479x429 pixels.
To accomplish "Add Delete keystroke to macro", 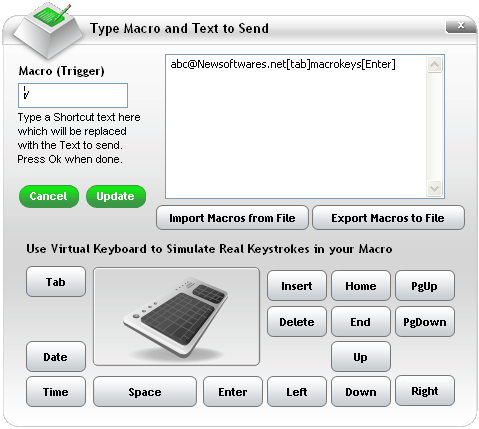I will click(x=297, y=322).
